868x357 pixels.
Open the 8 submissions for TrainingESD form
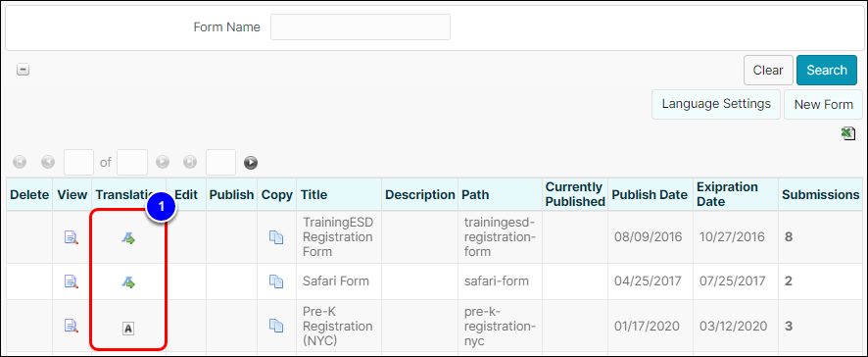click(x=789, y=237)
